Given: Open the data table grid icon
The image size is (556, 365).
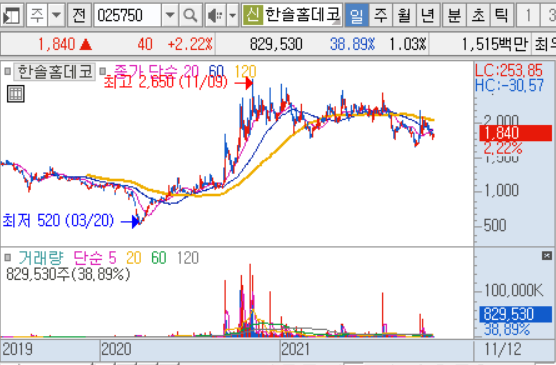Looking at the screenshot, I should pyautogui.click(x=16, y=94).
